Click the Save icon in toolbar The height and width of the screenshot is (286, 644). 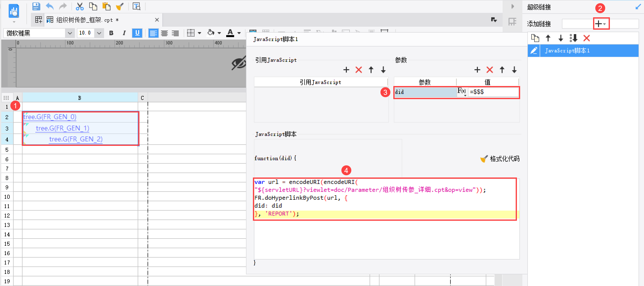pyautogui.click(x=36, y=6)
